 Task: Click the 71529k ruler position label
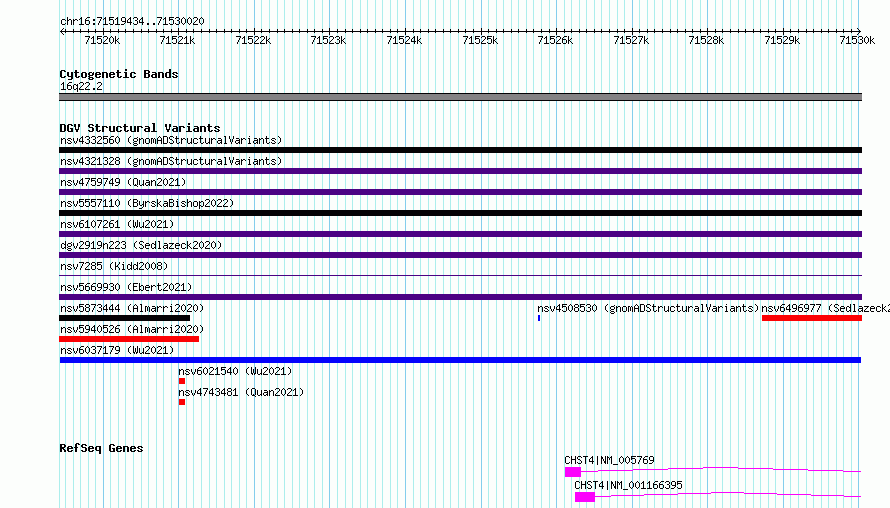[x=782, y=40]
